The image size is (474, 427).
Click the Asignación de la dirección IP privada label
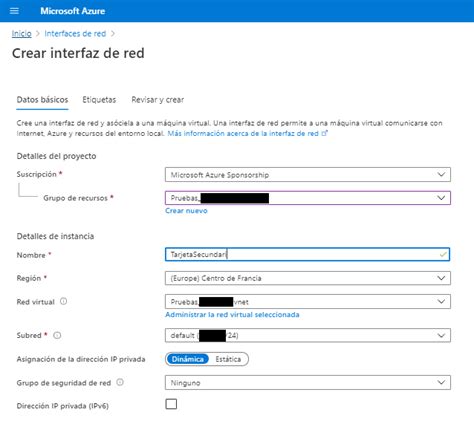[x=81, y=359]
